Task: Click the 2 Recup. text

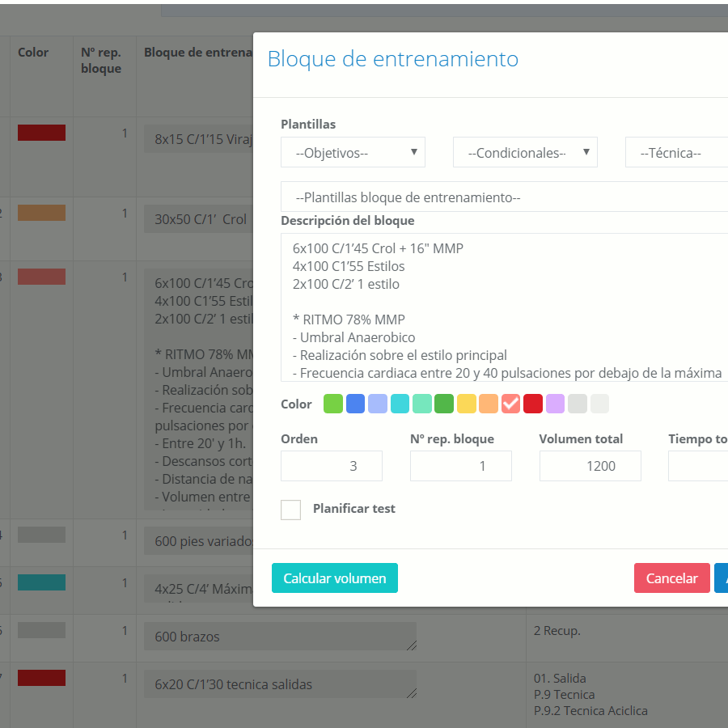Action: (x=557, y=631)
